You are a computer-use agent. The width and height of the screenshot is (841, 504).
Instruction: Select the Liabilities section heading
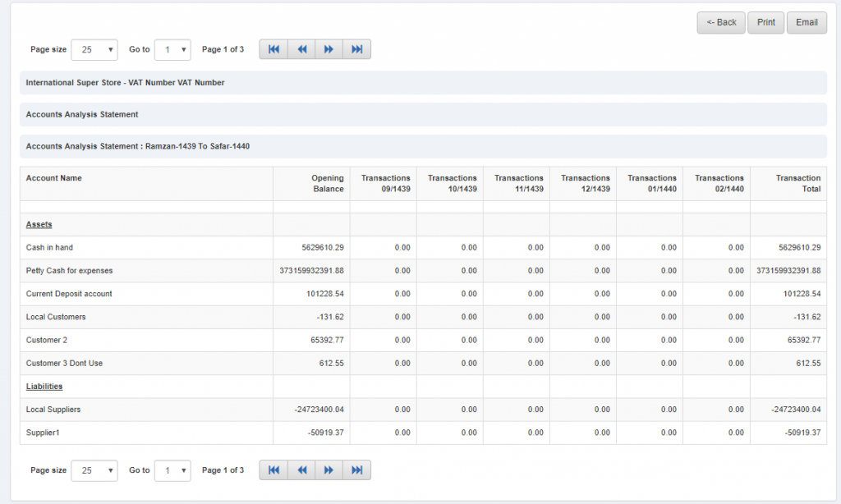click(44, 386)
